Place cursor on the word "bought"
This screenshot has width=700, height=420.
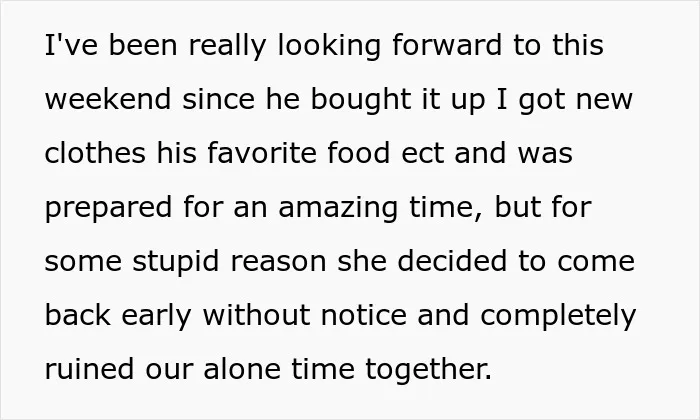360,100
